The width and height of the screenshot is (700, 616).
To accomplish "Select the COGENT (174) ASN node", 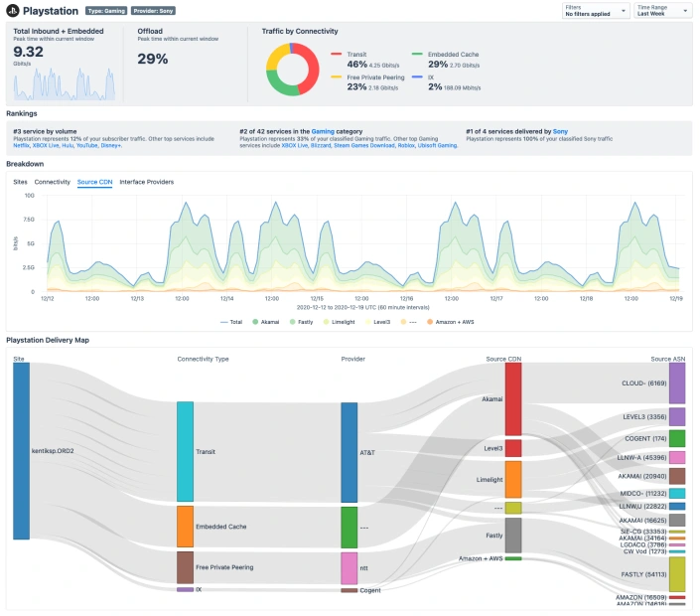I will (677, 439).
